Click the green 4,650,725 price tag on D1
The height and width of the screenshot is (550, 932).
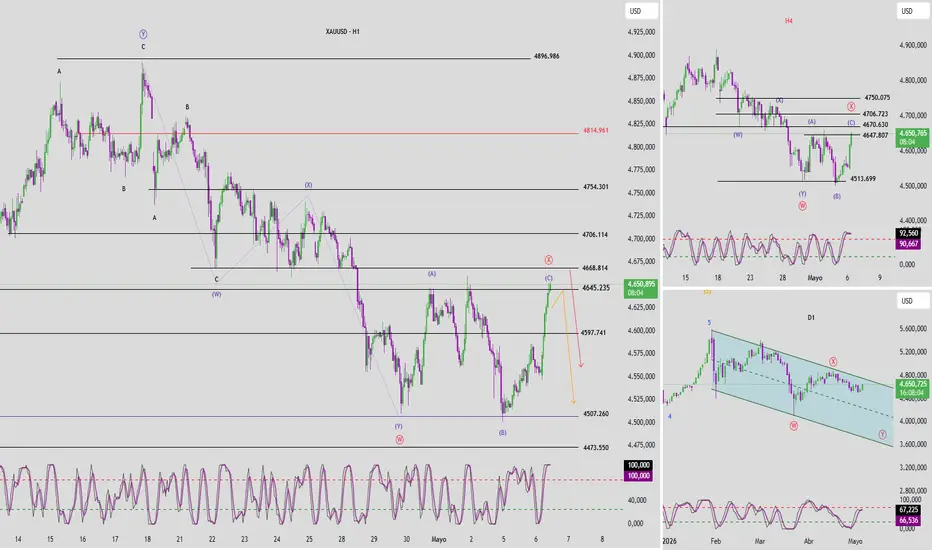[x=913, y=388]
